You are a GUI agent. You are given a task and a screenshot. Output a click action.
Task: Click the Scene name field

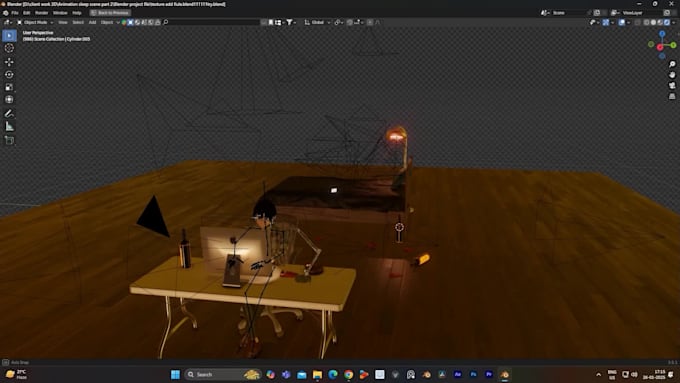(x=569, y=13)
